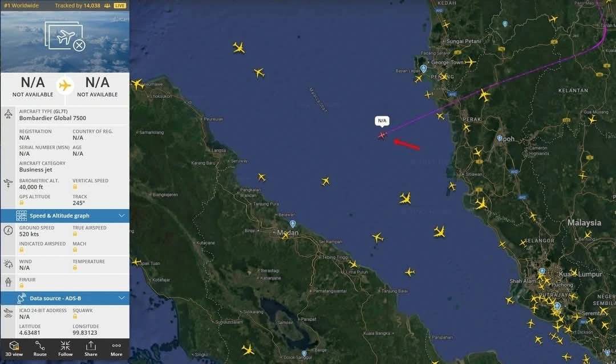Click the yellow plane icon between N/A airports

(65, 85)
